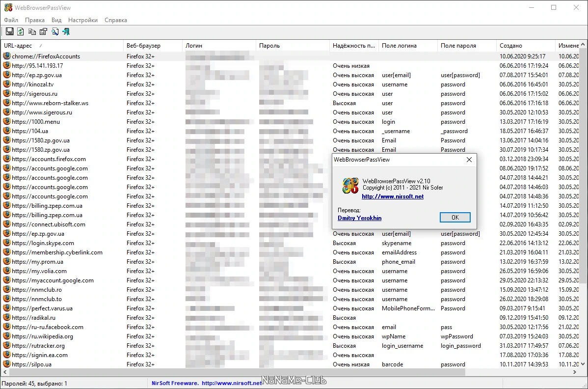Screen dimensions: 588x389
Task: Click the skypename login field cell
Action: pyautogui.click(x=397, y=243)
